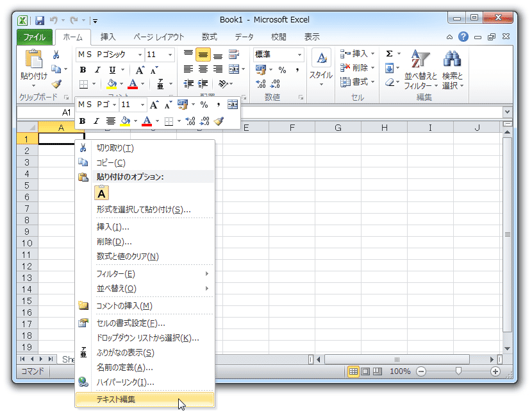
Task: Expand the Delete (削除) cells dropdown
Action: 372,68
